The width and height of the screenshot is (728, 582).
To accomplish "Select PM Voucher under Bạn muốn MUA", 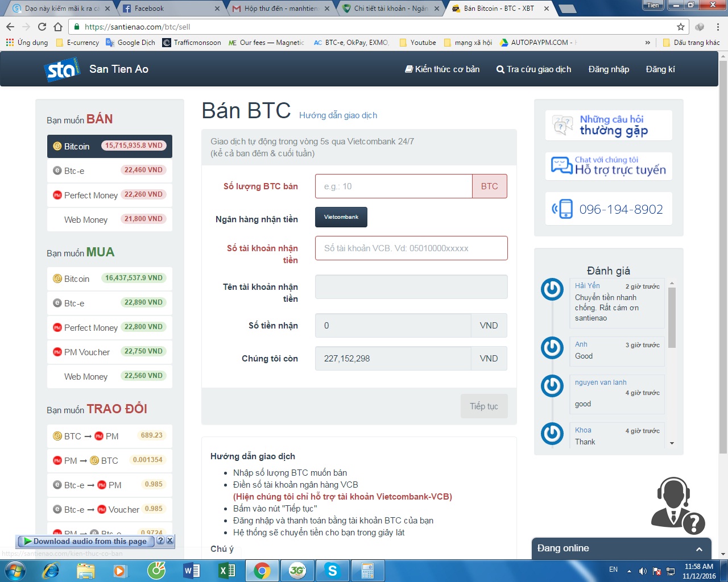I will (110, 352).
